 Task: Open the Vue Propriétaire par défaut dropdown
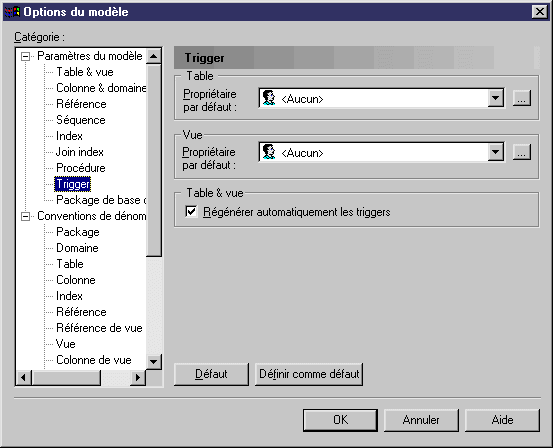(496, 152)
